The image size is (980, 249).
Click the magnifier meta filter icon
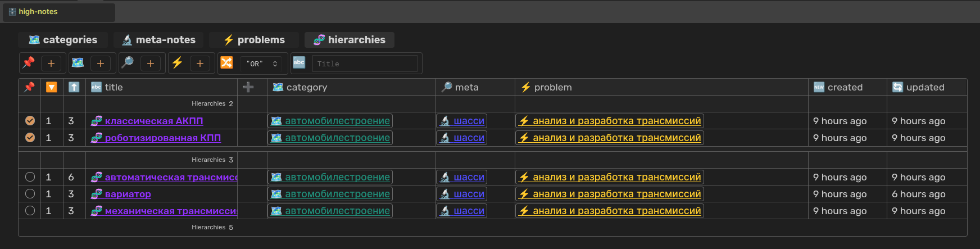pos(128,63)
